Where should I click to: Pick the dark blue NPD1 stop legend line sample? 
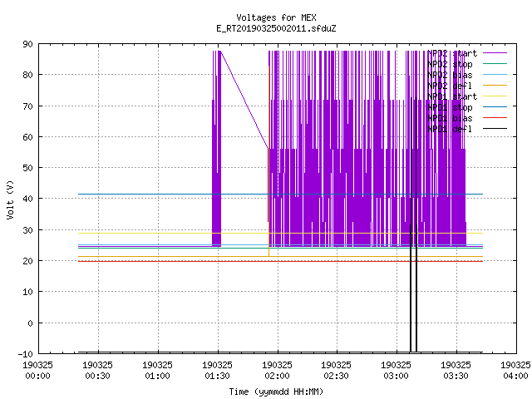(495, 107)
